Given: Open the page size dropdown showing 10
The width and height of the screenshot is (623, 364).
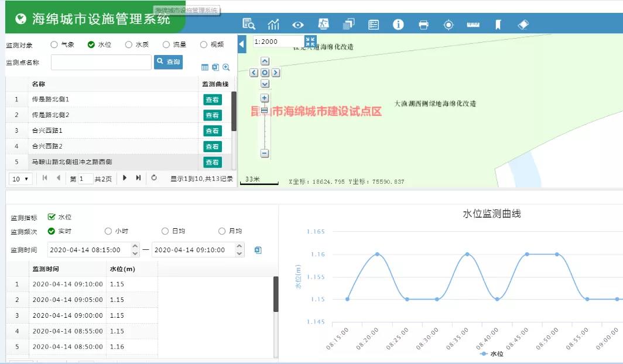Looking at the screenshot, I should [x=20, y=178].
